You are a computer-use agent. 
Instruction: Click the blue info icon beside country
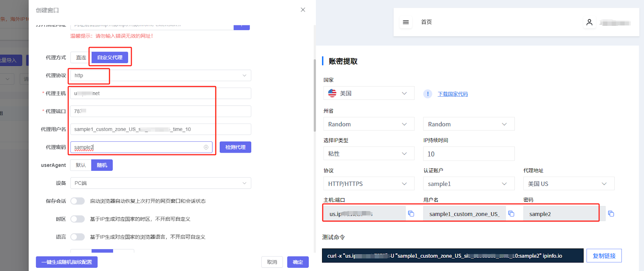tap(427, 94)
